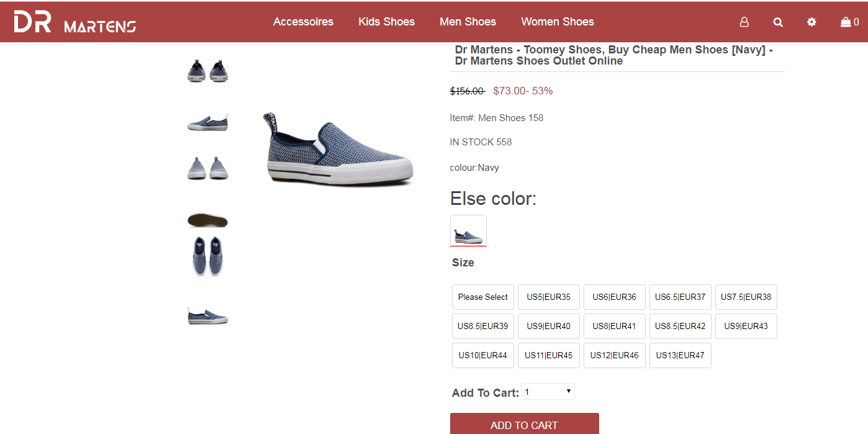Open the shopping cart icon

click(x=849, y=22)
